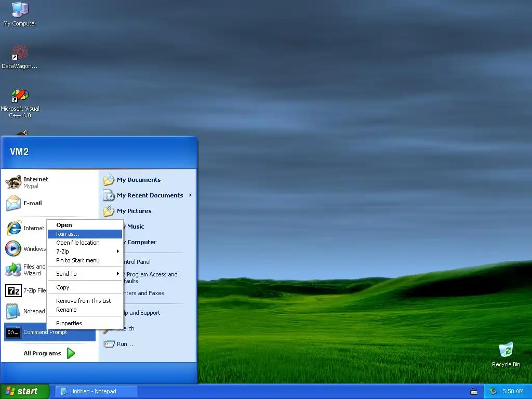Click the on-screen keyboard tray icon
The image size is (532, 399).
pos(474,392)
